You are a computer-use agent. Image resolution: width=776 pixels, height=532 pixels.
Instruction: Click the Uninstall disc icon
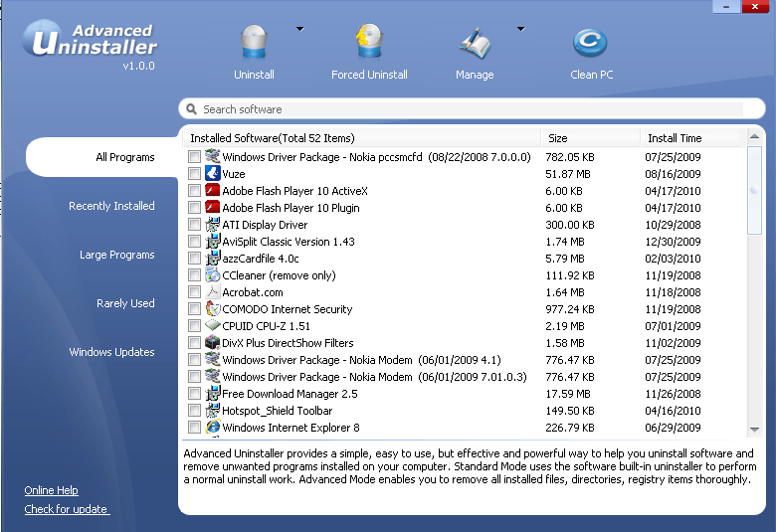[254, 43]
